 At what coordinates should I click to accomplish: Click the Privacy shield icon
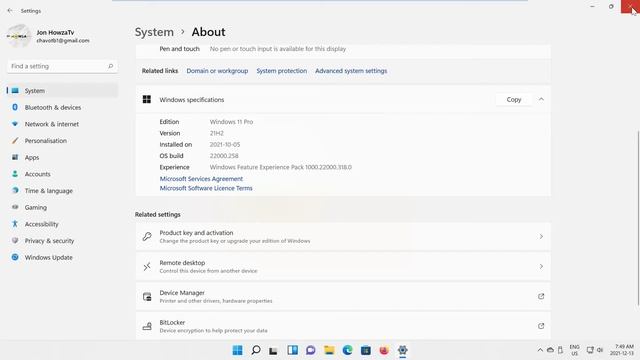[x=15, y=240]
